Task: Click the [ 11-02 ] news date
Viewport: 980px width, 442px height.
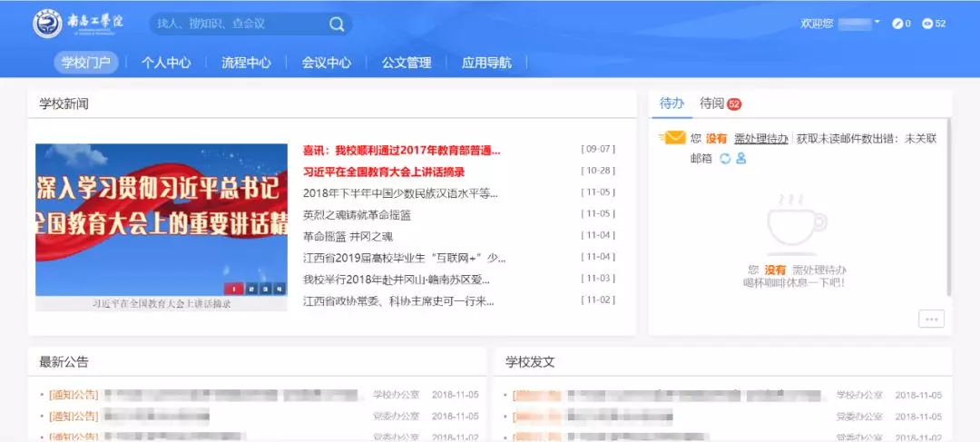Action: (598, 300)
